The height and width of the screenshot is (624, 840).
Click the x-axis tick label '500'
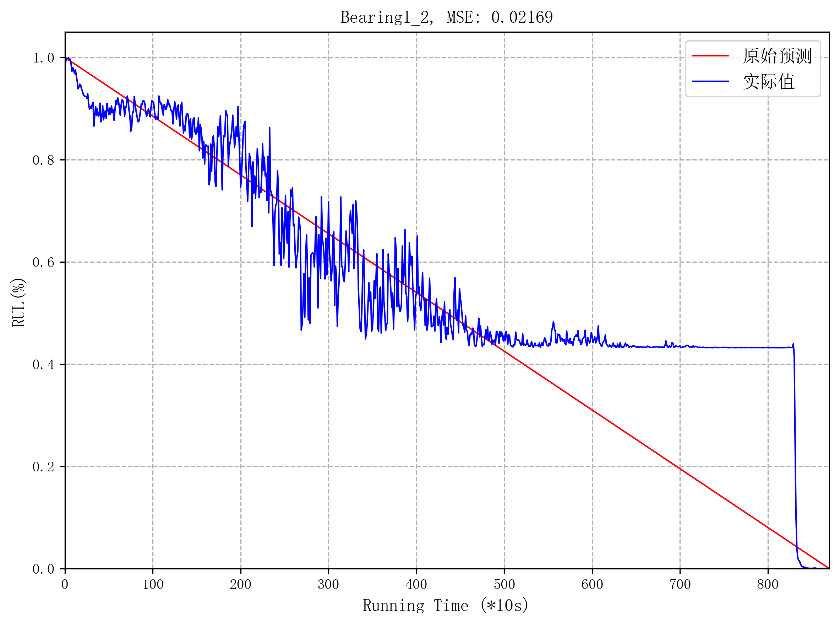pos(504,584)
